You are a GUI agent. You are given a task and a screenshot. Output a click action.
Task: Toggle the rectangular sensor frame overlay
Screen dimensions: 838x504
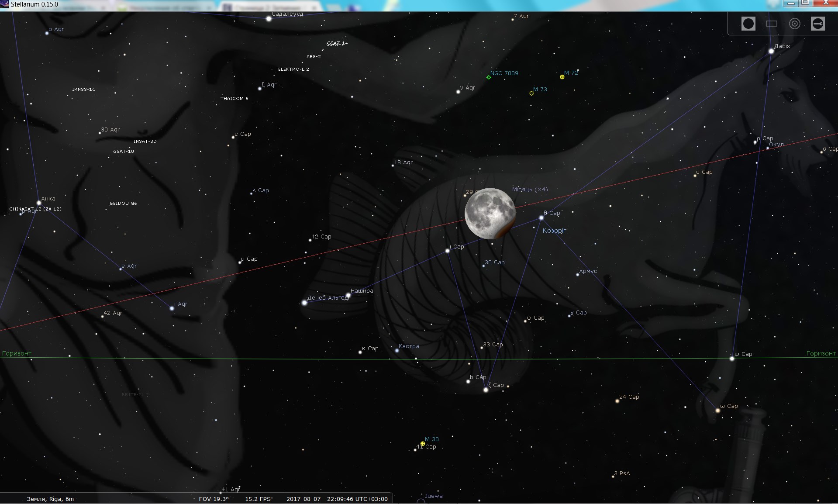[x=772, y=24]
